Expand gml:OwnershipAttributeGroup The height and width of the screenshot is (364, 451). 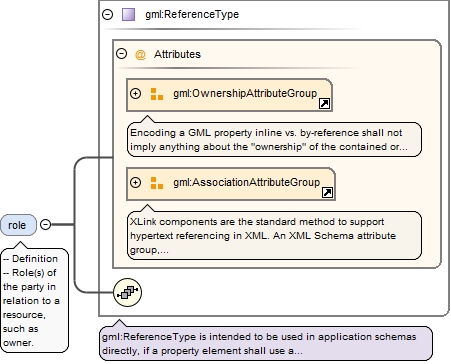click(135, 93)
